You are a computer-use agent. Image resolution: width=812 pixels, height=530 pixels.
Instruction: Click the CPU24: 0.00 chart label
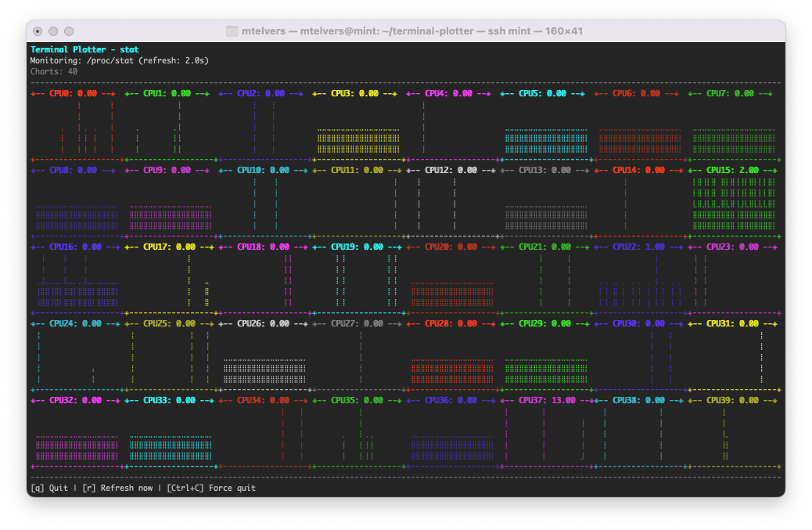pos(76,324)
